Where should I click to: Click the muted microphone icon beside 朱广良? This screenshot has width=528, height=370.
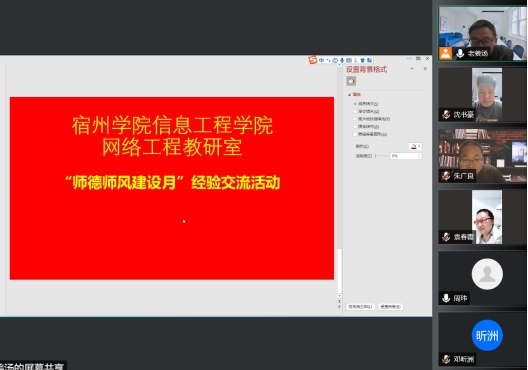[x=446, y=175]
